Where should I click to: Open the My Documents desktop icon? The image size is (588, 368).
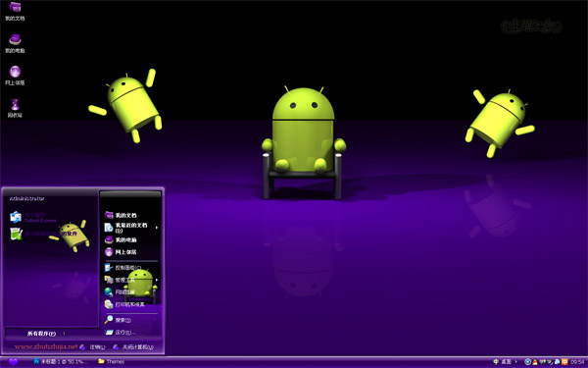pos(15,11)
